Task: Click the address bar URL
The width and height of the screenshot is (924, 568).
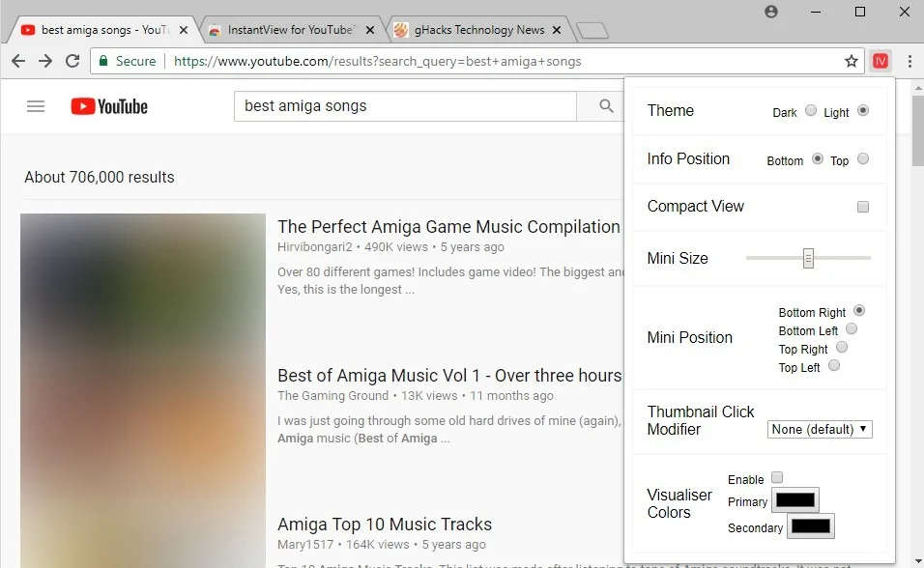Action: pyautogui.click(x=378, y=61)
